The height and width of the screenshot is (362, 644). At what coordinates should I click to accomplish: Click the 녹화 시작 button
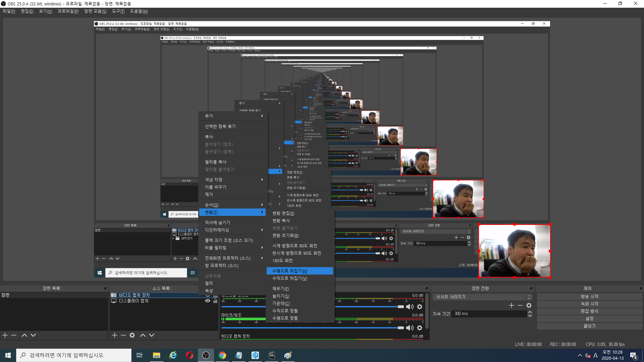(x=589, y=304)
